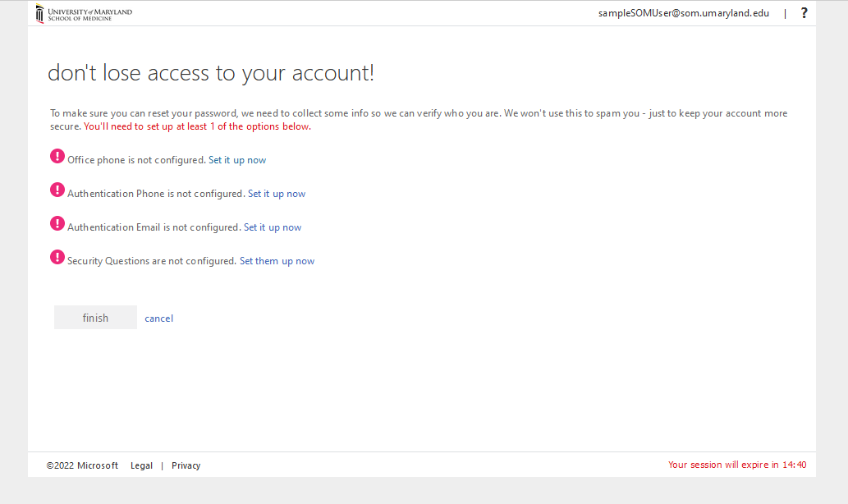Click the session expiration timer text
The width and height of the screenshot is (848, 504).
point(736,465)
